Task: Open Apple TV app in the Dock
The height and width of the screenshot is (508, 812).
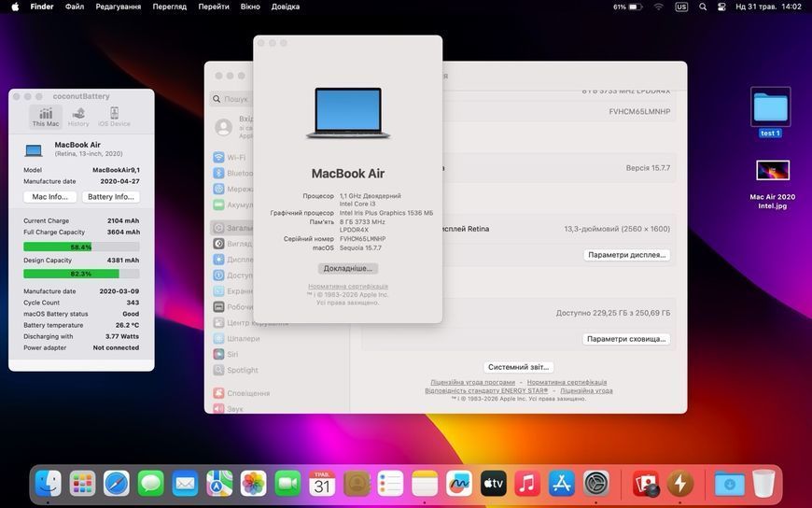Action: coord(493,484)
